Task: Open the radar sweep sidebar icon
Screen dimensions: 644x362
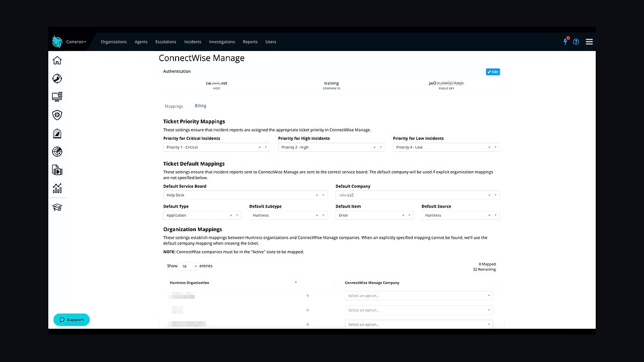Action: pyautogui.click(x=57, y=152)
